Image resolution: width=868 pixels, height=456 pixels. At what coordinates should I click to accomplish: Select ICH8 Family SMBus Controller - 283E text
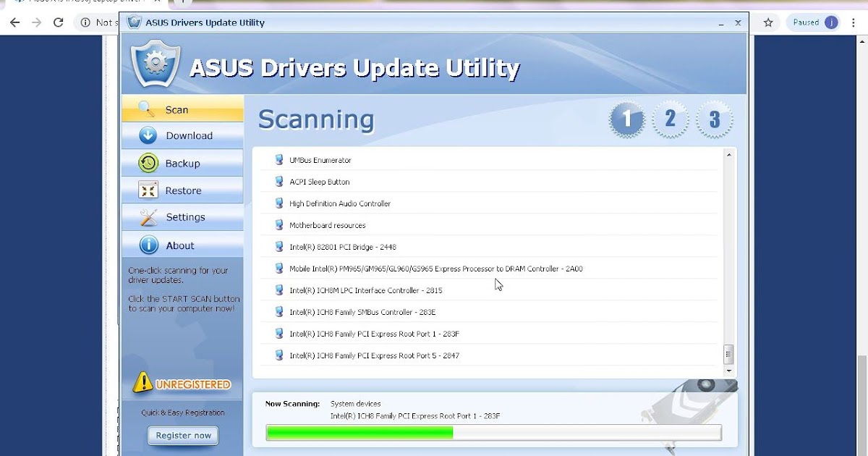362,313
